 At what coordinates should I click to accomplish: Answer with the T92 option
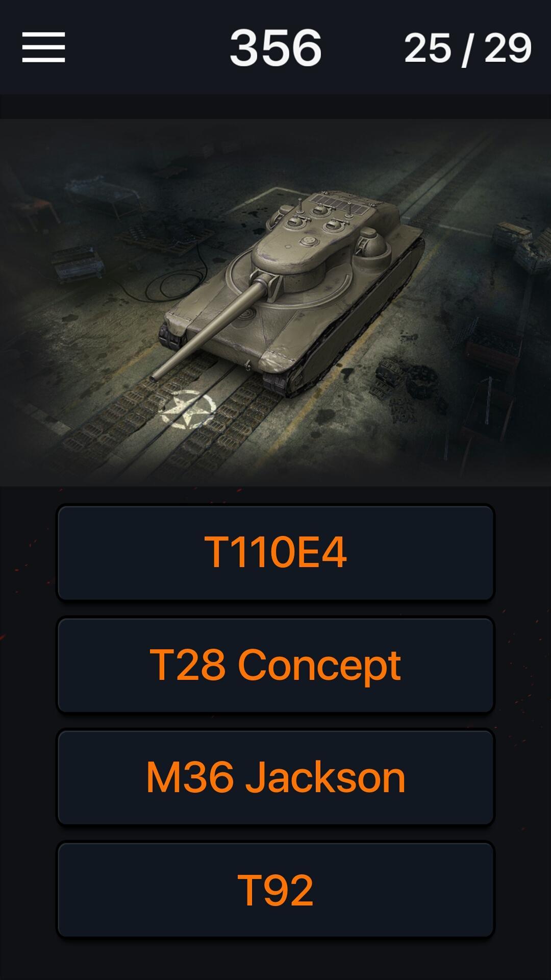point(275,890)
